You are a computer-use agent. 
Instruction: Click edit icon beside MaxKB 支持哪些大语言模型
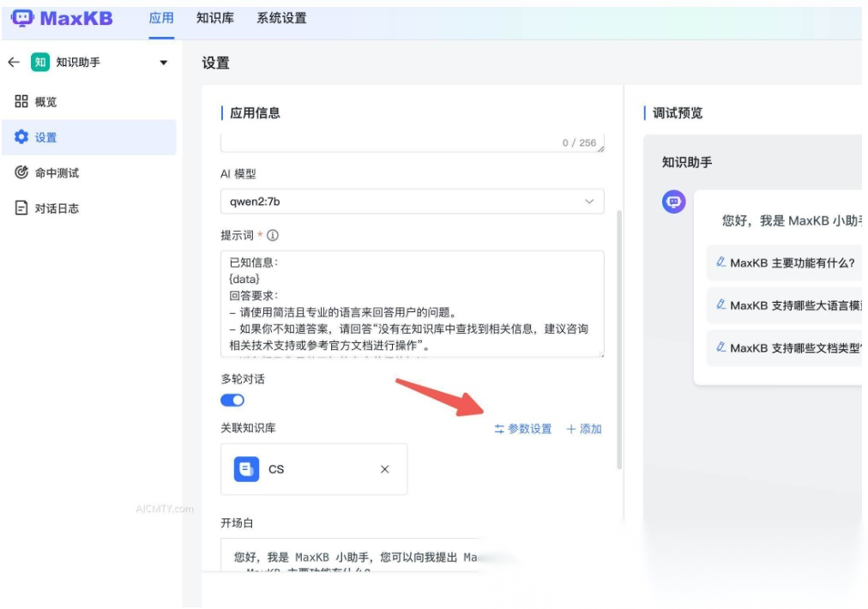[x=720, y=304]
